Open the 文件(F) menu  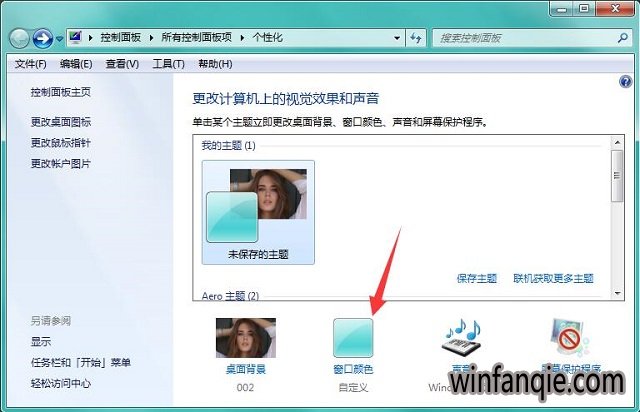pos(31,64)
